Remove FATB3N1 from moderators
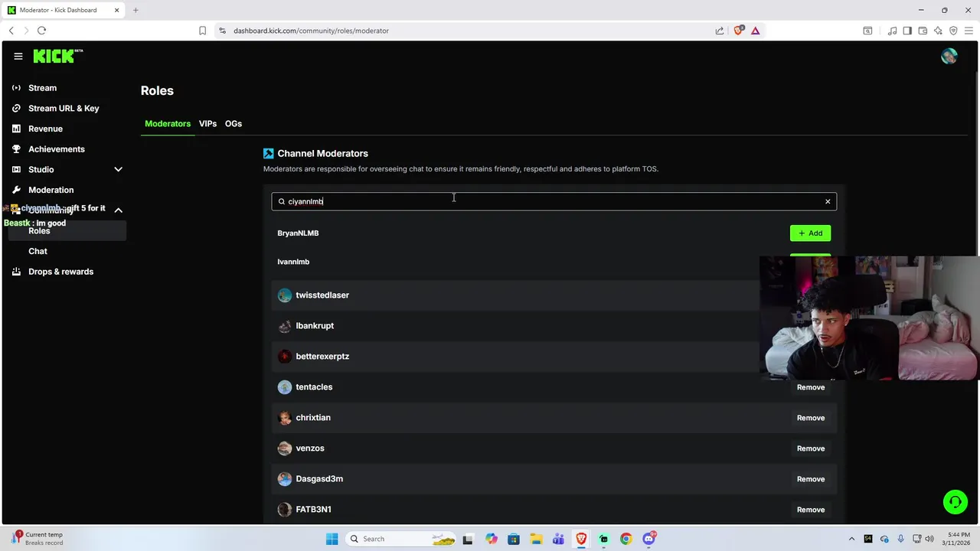This screenshot has height=551, width=980. [x=811, y=510]
